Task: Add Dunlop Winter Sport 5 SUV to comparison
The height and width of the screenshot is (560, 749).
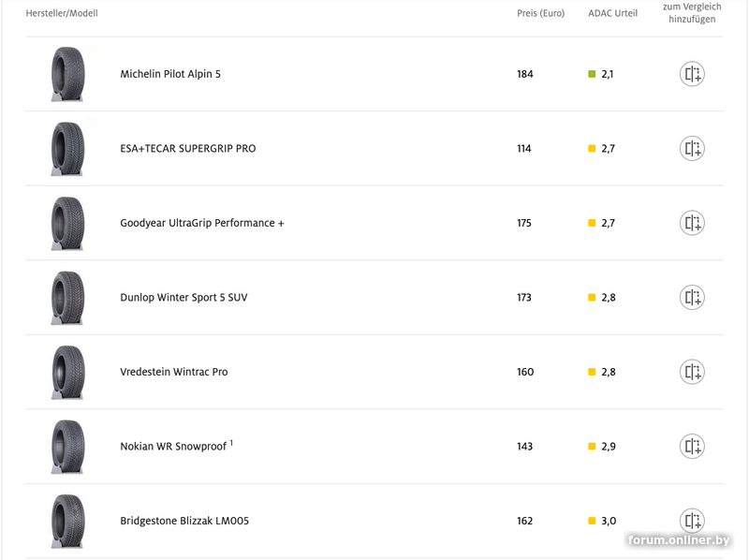Action: 692,298
